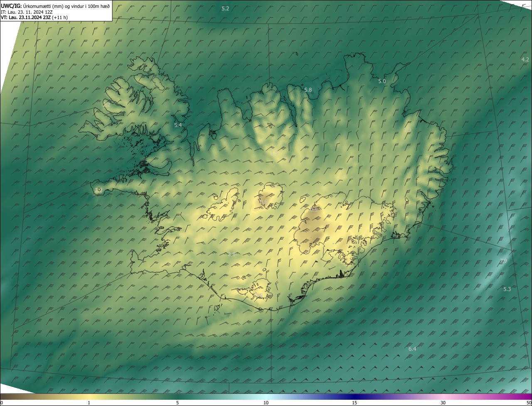Click the title 'UWC/IG: Úrkomumætti (mm) og vindur í 100m hæð'
Image resolution: width=532 pixels, height=406 pixels.
point(55,6)
